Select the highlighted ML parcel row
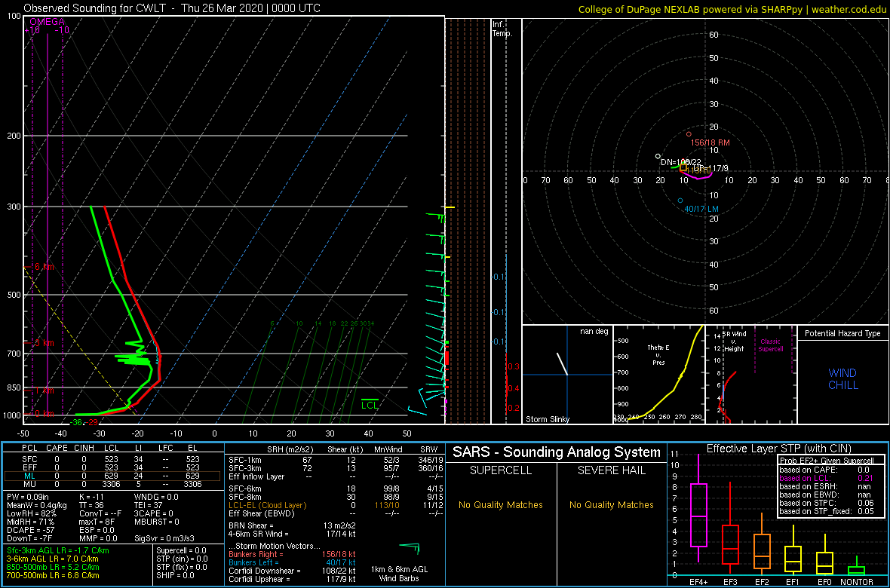 (x=113, y=476)
